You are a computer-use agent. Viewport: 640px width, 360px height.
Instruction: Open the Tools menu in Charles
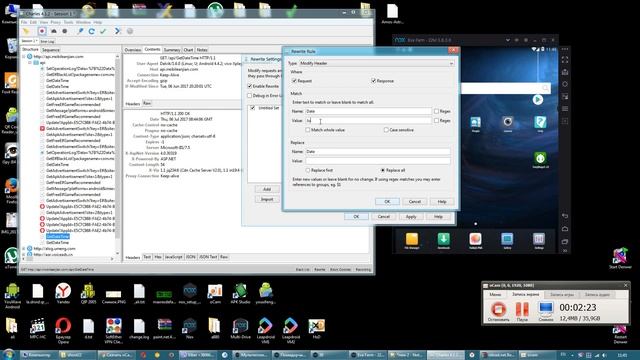pos(68,22)
